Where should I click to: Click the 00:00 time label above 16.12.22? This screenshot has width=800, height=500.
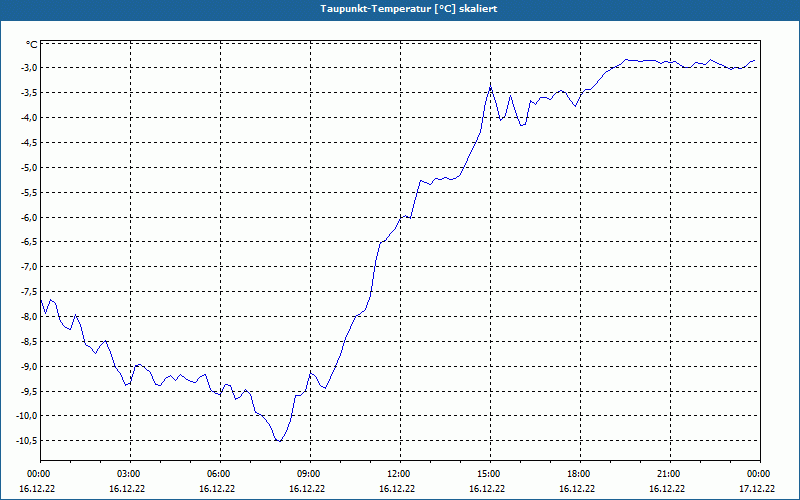click(x=39, y=474)
